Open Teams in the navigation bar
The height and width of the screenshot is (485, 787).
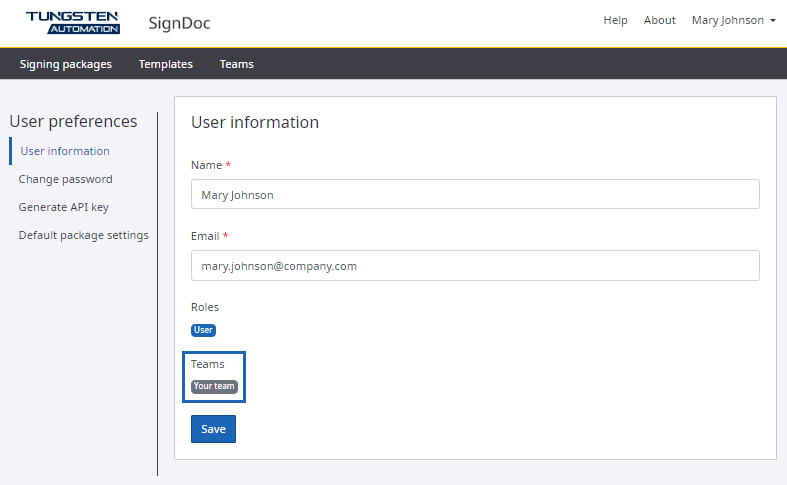point(236,64)
